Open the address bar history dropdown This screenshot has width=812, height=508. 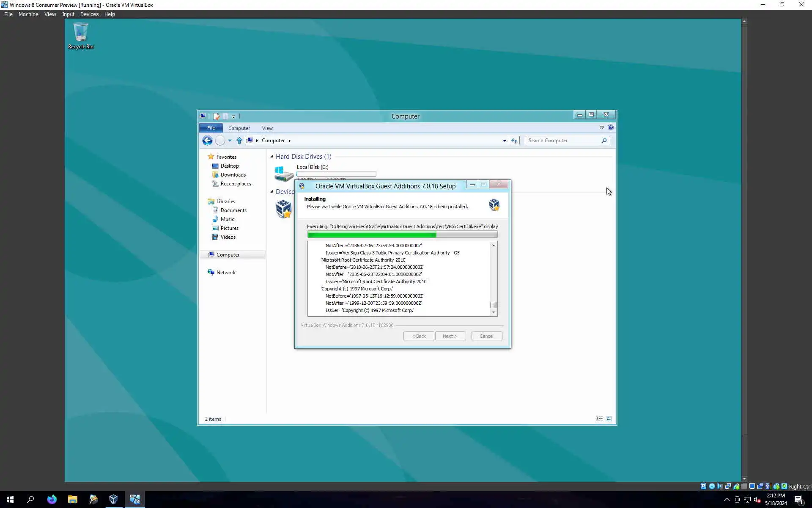tap(505, 141)
